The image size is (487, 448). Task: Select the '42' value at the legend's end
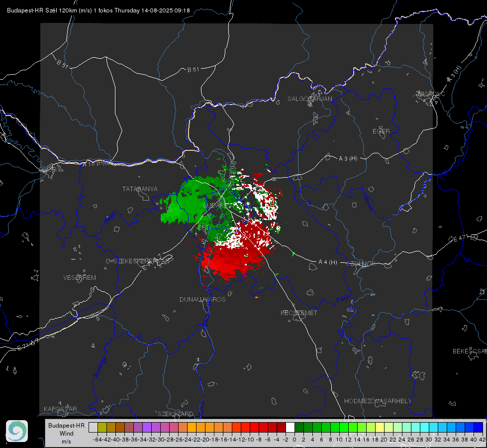[482, 440]
